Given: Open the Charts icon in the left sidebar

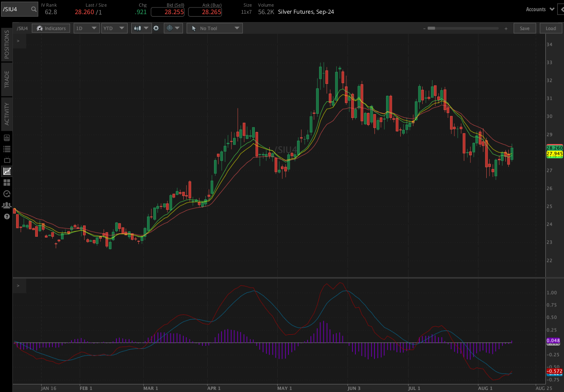Looking at the screenshot, I should (6, 171).
